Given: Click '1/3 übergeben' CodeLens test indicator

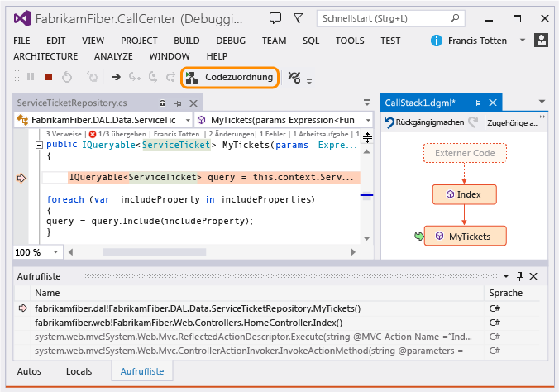Looking at the screenshot, I should pyautogui.click(x=117, y=134).
